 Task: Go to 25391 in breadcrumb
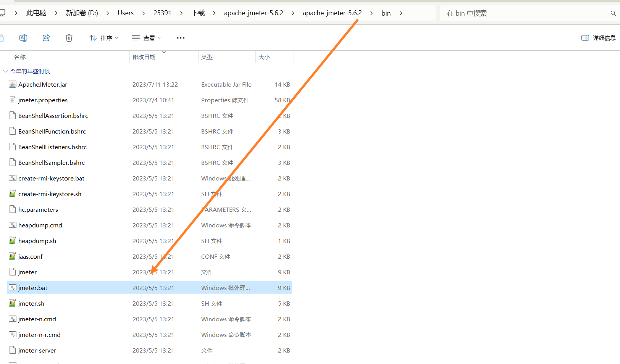pyautogui.click(x=162, y=13)
